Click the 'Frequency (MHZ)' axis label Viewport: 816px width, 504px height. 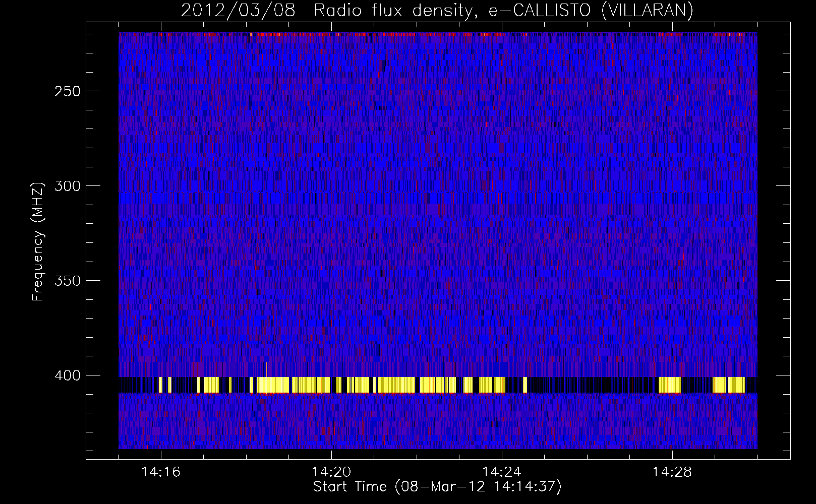click(x=37, y=241)
